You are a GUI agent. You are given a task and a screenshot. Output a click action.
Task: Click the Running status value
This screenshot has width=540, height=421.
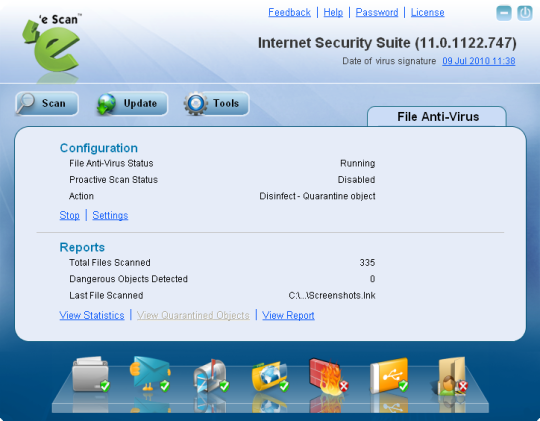tap(357, 163)
